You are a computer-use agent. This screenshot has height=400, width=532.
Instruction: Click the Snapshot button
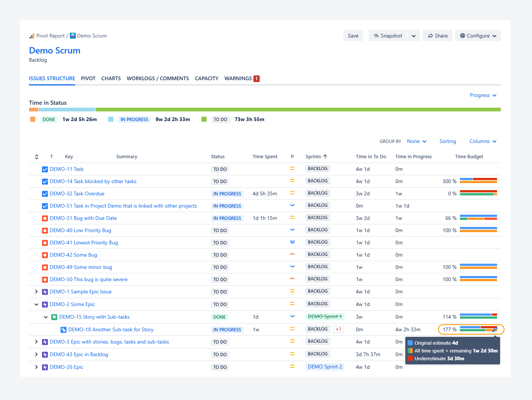click(x=387, y=36)
